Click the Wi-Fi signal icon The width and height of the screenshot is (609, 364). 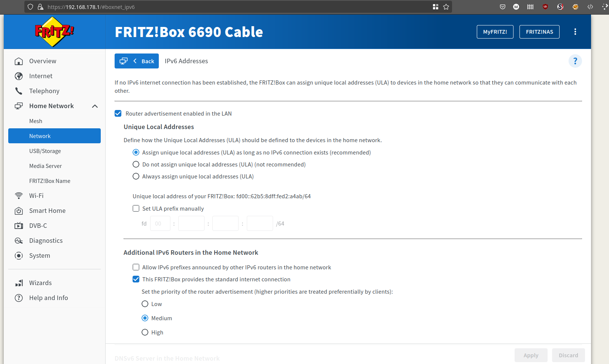[x=19, y=196]
